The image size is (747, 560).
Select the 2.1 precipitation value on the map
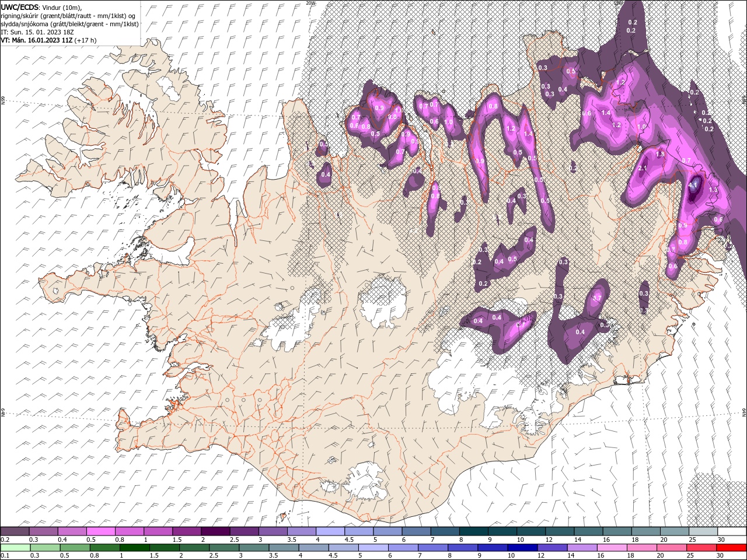click(643, 168)
